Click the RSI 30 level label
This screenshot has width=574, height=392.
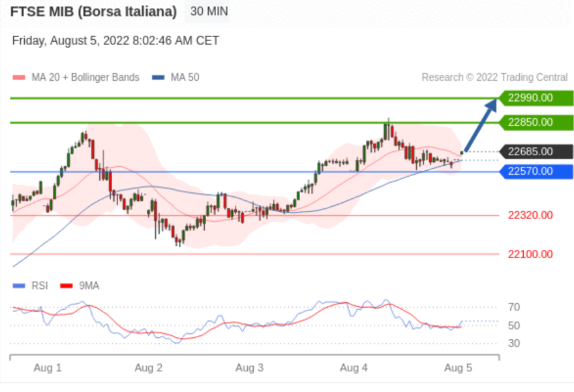click(514, 343)
